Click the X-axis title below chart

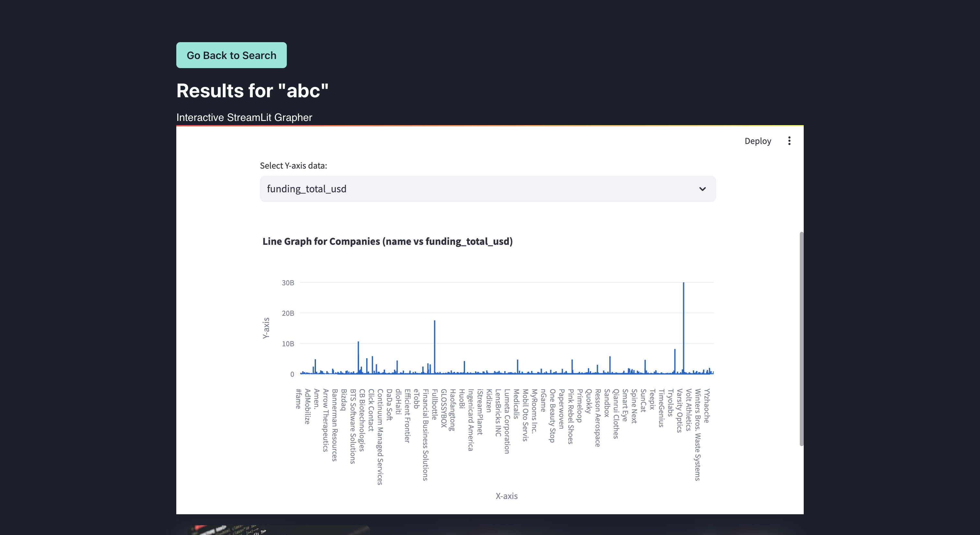[x=506, y=496]
